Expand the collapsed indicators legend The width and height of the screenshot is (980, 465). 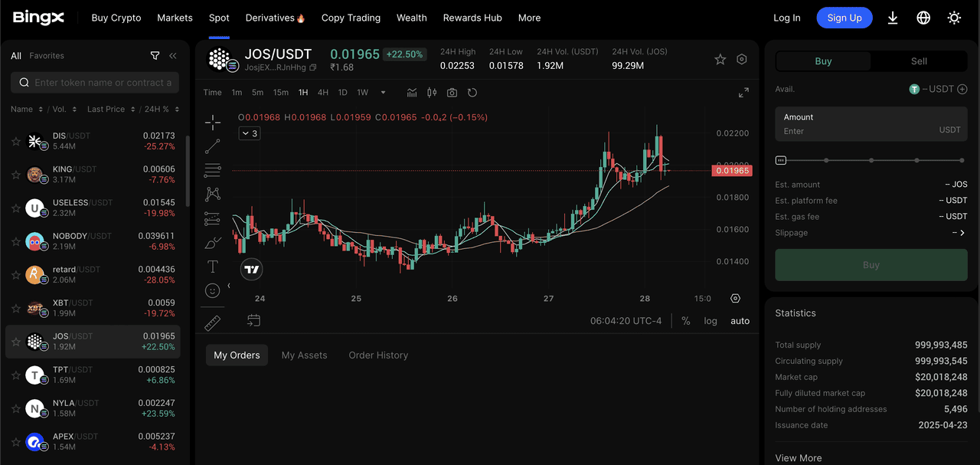250,133
